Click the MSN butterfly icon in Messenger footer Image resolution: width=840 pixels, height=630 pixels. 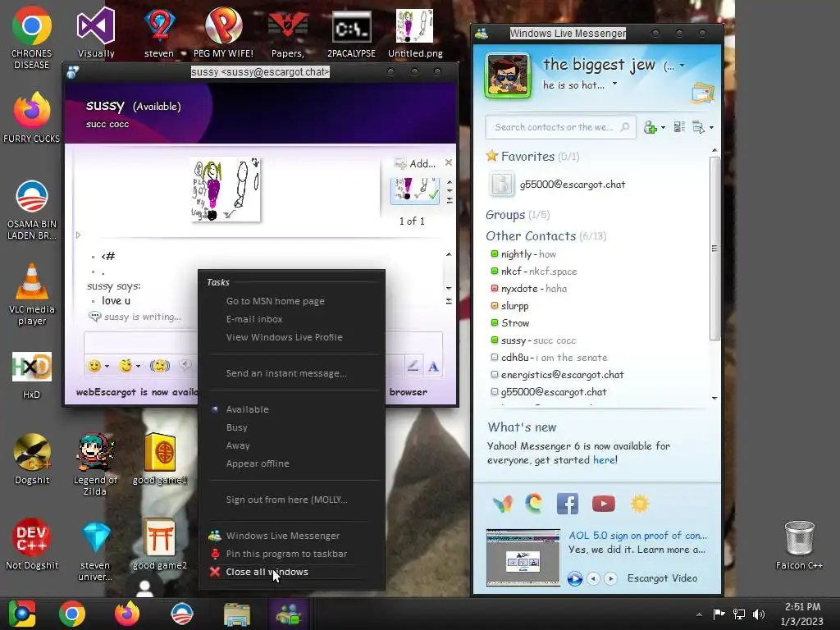click(503, 504)
